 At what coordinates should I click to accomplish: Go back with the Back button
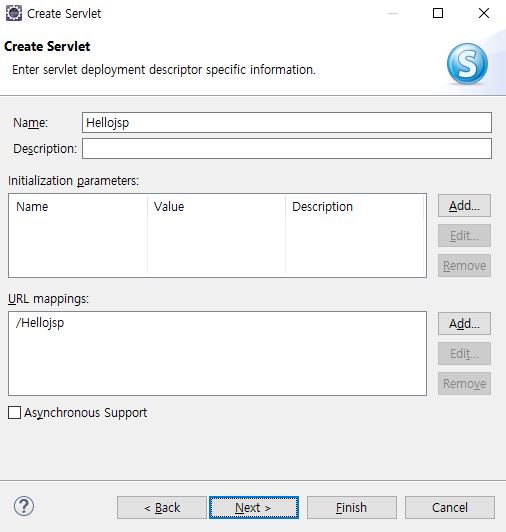[162, 508]
